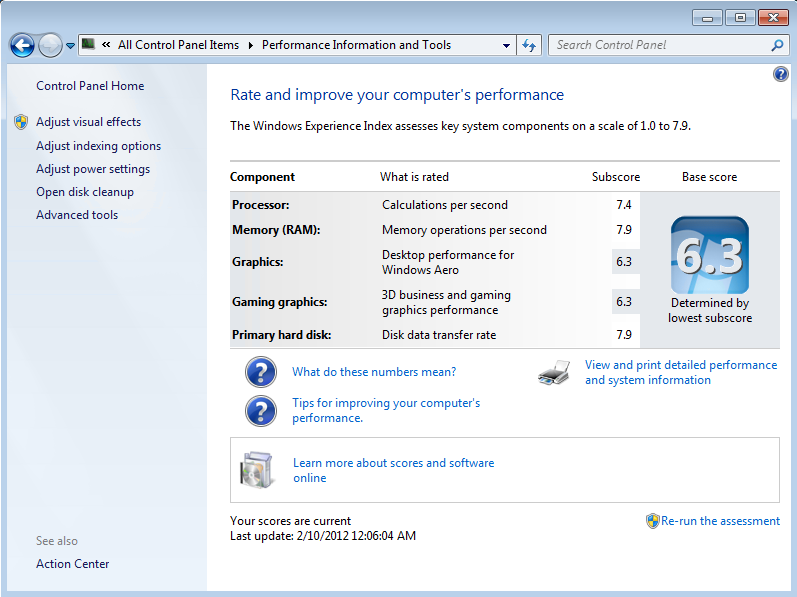Click the 'Memory (RAM):' component label
Image resolution: width=797 pixels, height=597 pixels.
tap(276, 230)
